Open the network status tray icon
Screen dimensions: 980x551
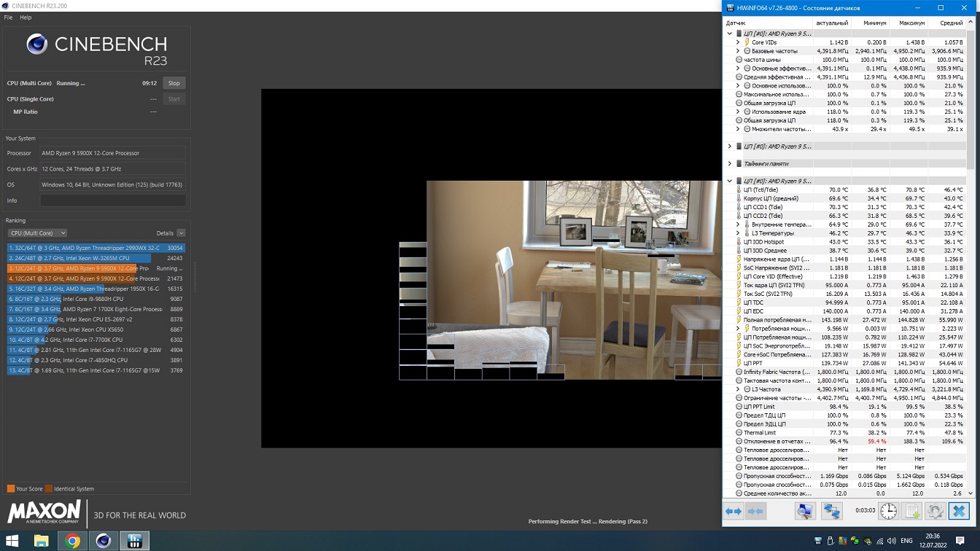pos(879,542)
